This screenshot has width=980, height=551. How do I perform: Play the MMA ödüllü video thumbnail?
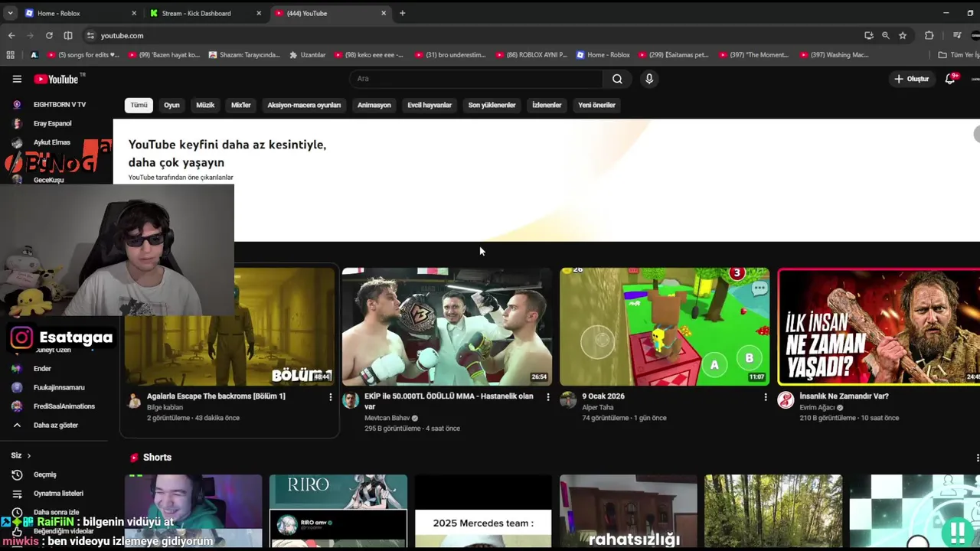pyautogui.click(x=447, y=326)
